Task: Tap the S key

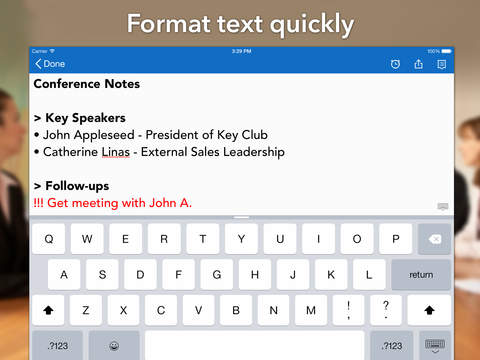Action: pos(102,275)
